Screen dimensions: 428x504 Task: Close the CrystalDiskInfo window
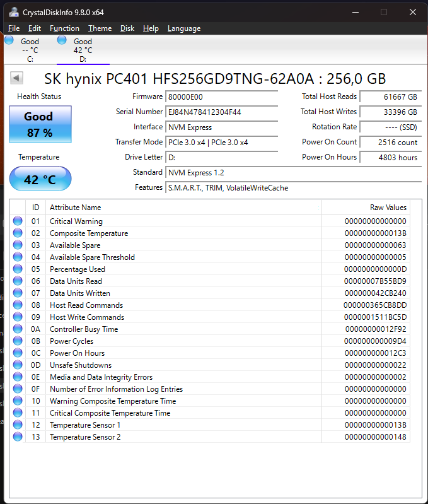pos(413,12)
